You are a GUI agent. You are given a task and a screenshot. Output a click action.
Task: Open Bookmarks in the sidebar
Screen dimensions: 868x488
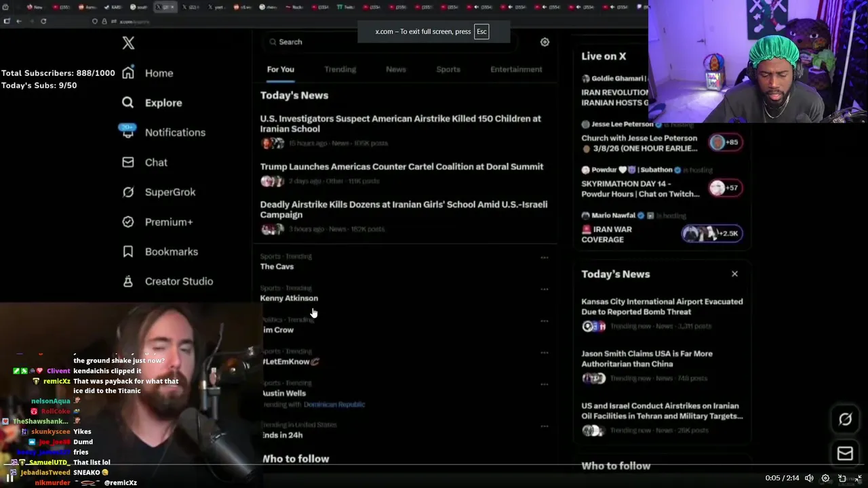(160, 251)
